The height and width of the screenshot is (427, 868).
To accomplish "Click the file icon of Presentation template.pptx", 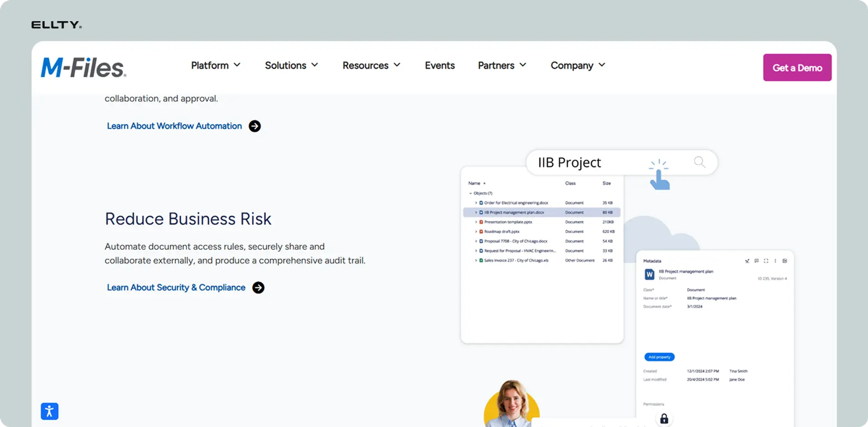I will (481, 222).
